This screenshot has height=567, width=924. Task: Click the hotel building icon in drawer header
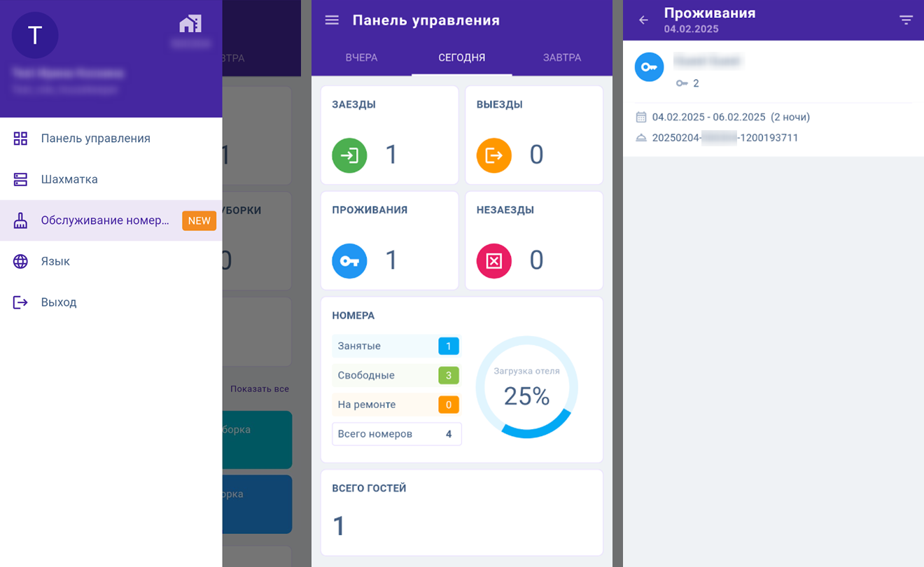tap(190, 24)
